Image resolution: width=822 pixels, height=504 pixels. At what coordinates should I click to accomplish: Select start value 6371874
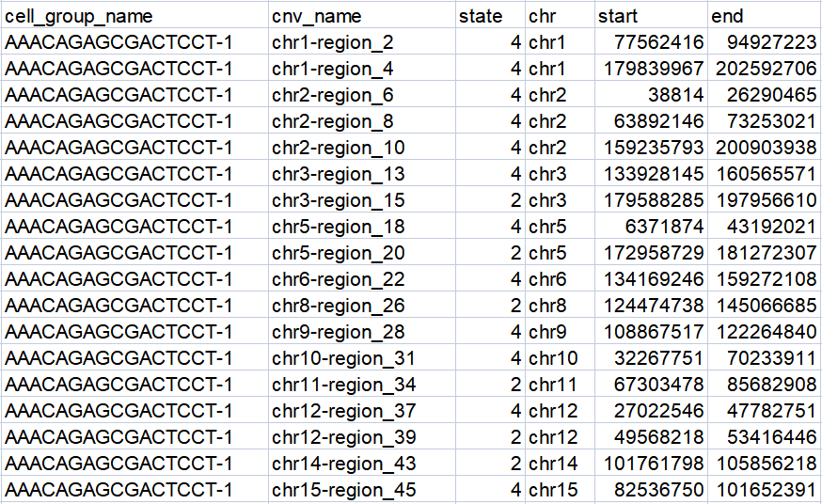(x=651, y=226)
